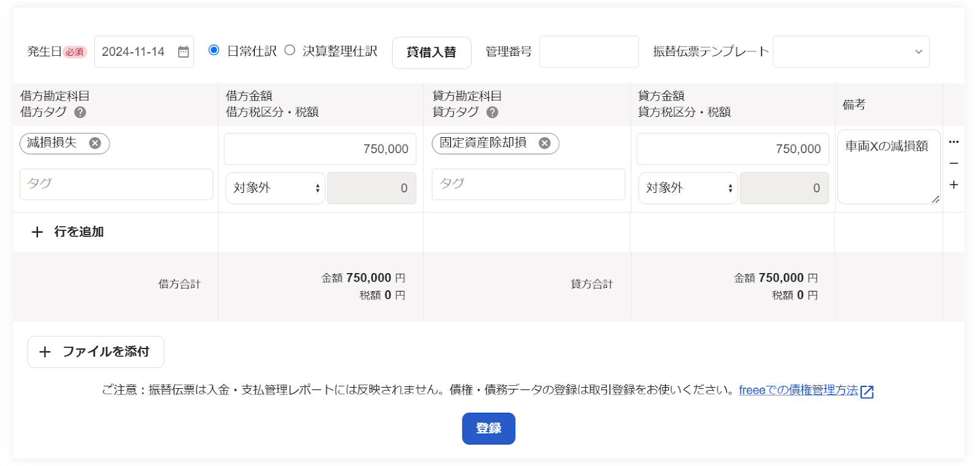The width and height of the screenshot is (980, 466).
Task: Click 行を追加 to add a row
Action: [68, 232]
